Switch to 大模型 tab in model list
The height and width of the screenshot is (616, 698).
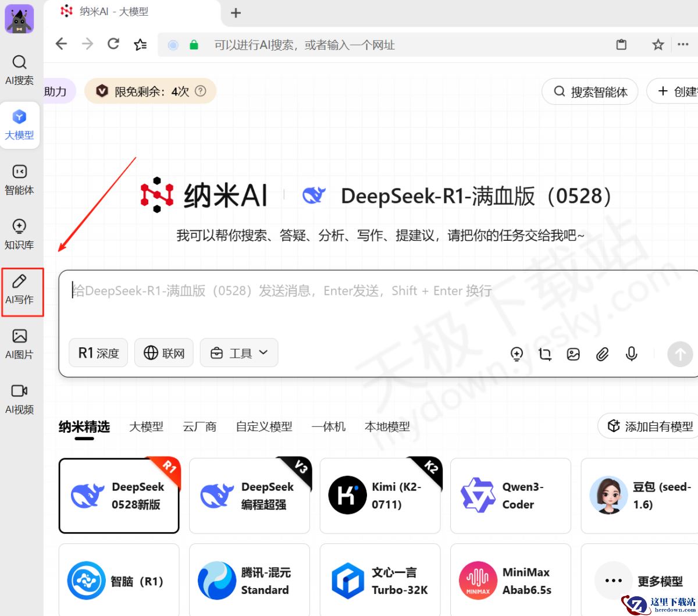coord(146,427)
